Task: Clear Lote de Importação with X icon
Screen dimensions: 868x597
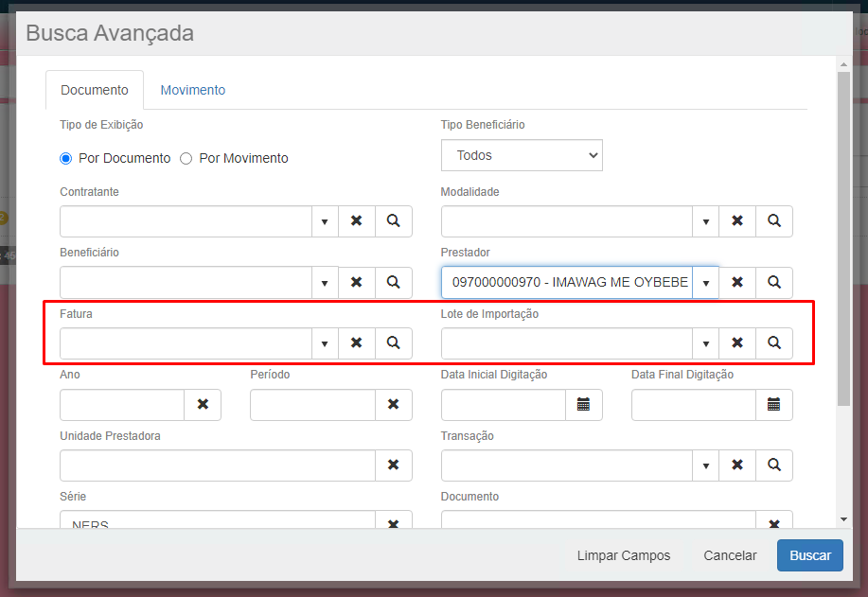Action: 737,343
